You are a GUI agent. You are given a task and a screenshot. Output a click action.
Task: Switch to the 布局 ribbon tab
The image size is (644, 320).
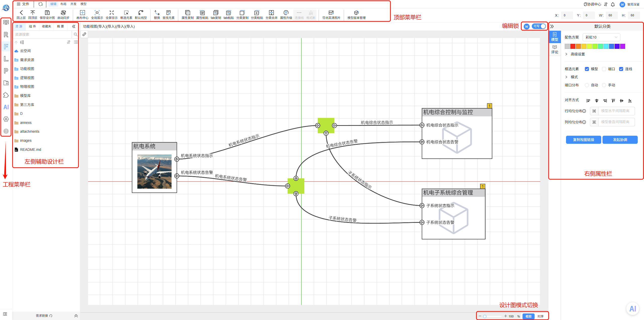pos(63,4)
